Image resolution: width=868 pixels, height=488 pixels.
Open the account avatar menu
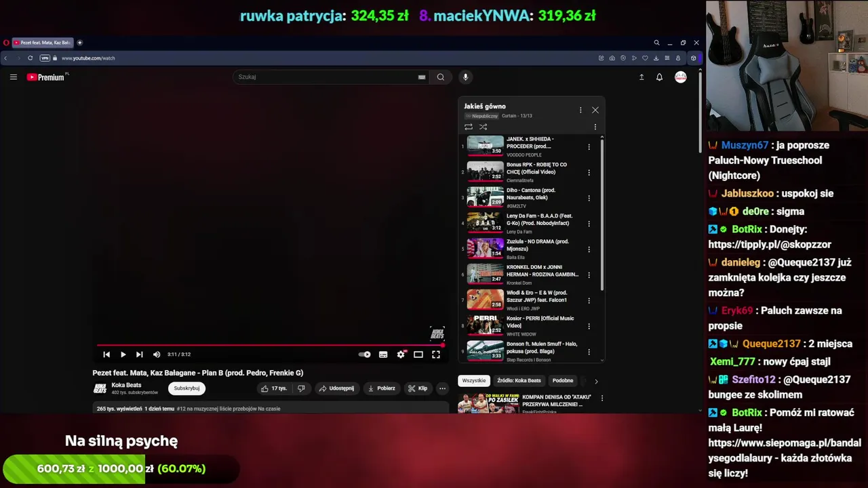pyautogui.click(x=680, y=77)
